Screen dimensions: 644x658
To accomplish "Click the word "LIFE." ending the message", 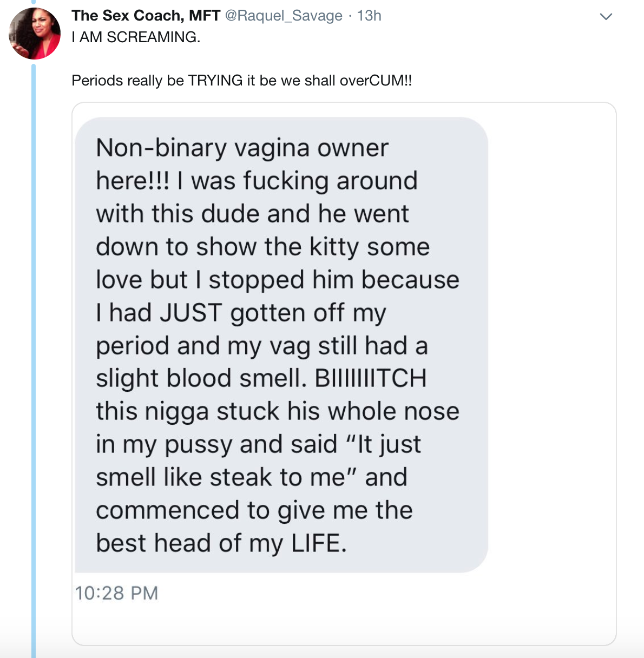I will click(319, 543).
